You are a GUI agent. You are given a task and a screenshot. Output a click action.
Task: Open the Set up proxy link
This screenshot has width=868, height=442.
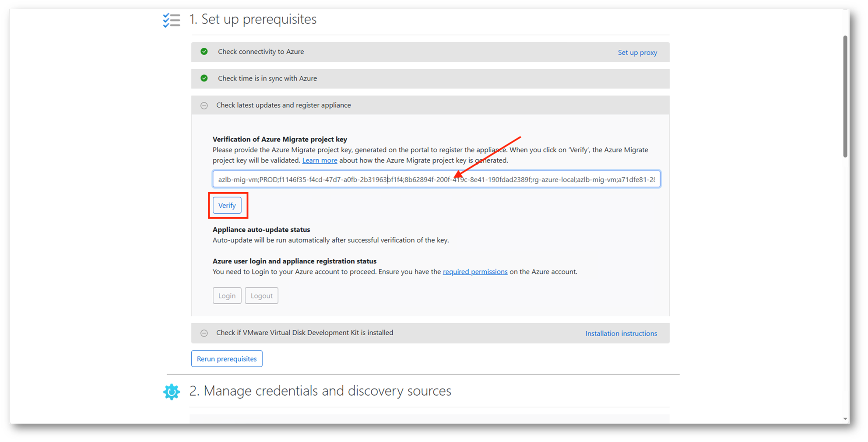tap(637, 53)
